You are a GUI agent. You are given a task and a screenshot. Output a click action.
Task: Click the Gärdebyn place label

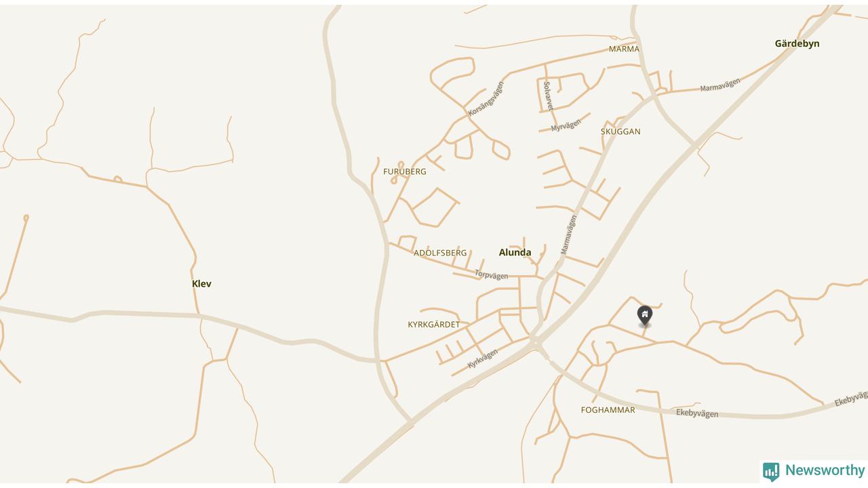797,43
